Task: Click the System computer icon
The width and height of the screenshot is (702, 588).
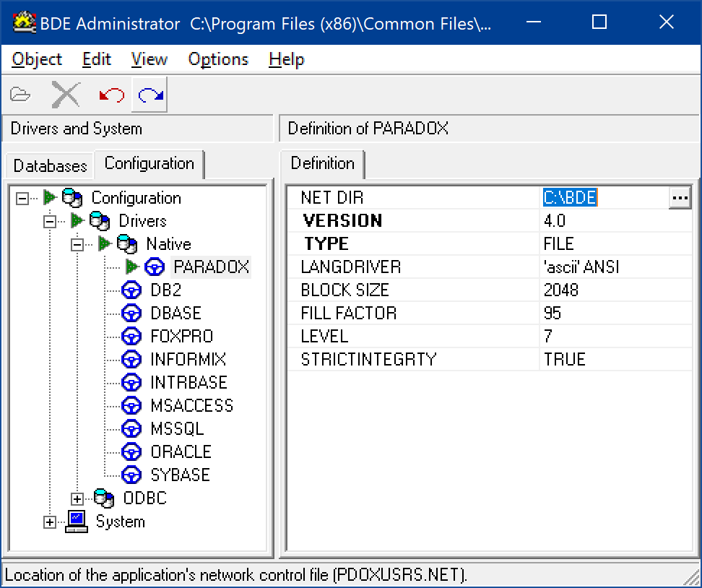Action: click(77, 522)
